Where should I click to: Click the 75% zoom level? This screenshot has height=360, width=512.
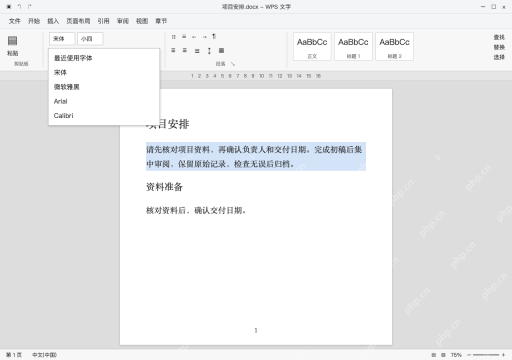pos(456,355)
